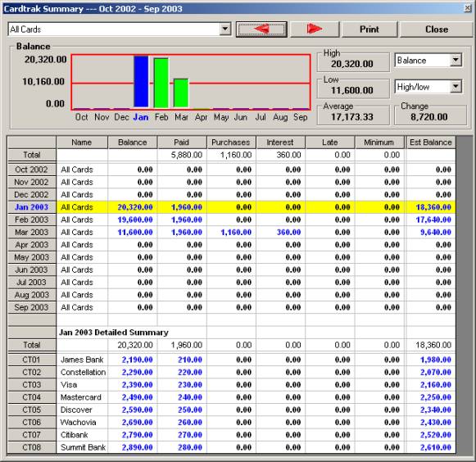Click Jan 2003 est balance 18,360.00
Screen dimensions: 476x462
(x=430, y=207)
